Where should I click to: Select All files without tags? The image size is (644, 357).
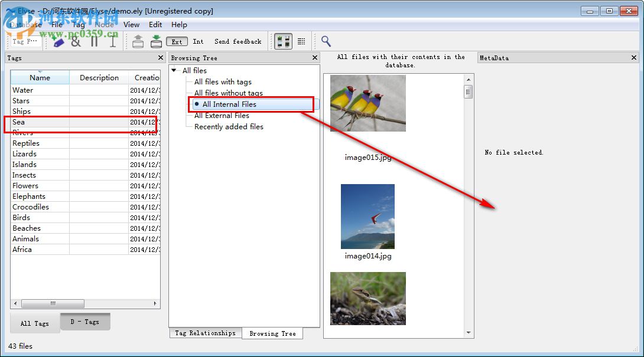point(229,93)
